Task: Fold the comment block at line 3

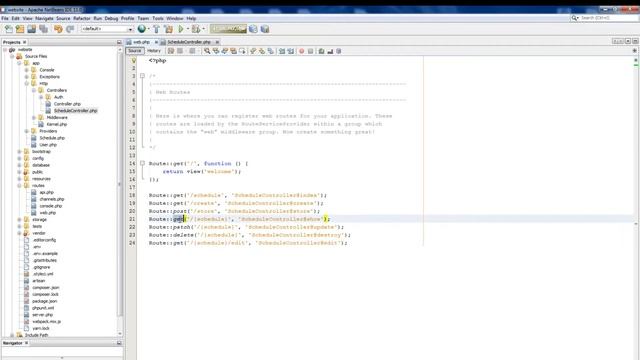Action: coord(142,76)
